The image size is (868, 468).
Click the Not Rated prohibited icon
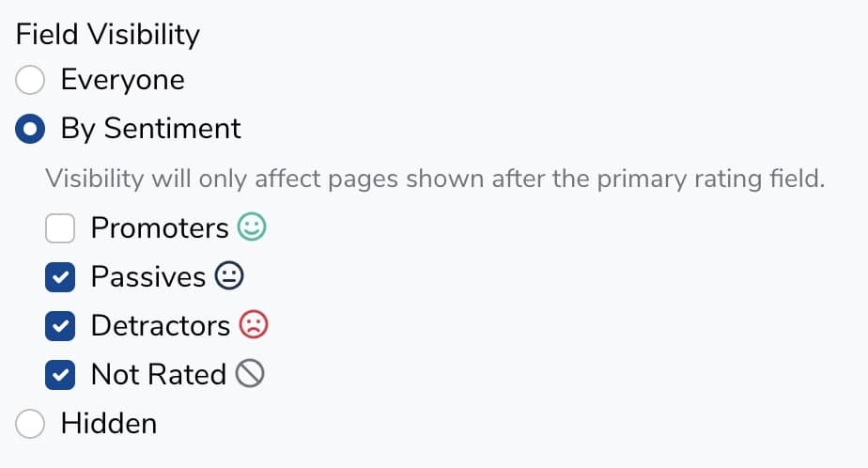coord(250,374)
